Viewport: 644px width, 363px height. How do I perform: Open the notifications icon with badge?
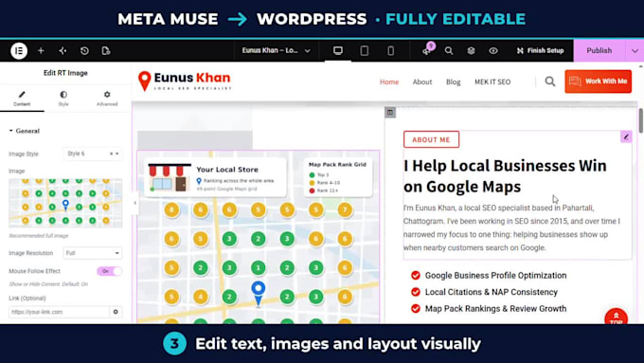tap(427, 49)
